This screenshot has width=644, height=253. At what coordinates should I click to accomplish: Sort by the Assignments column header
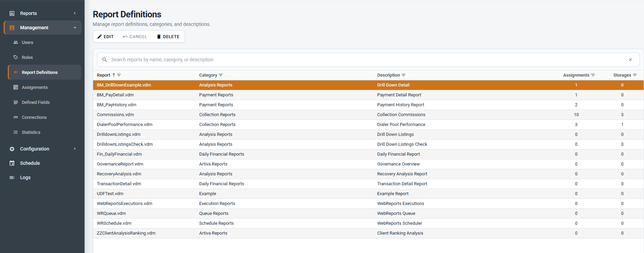[576, 75]
